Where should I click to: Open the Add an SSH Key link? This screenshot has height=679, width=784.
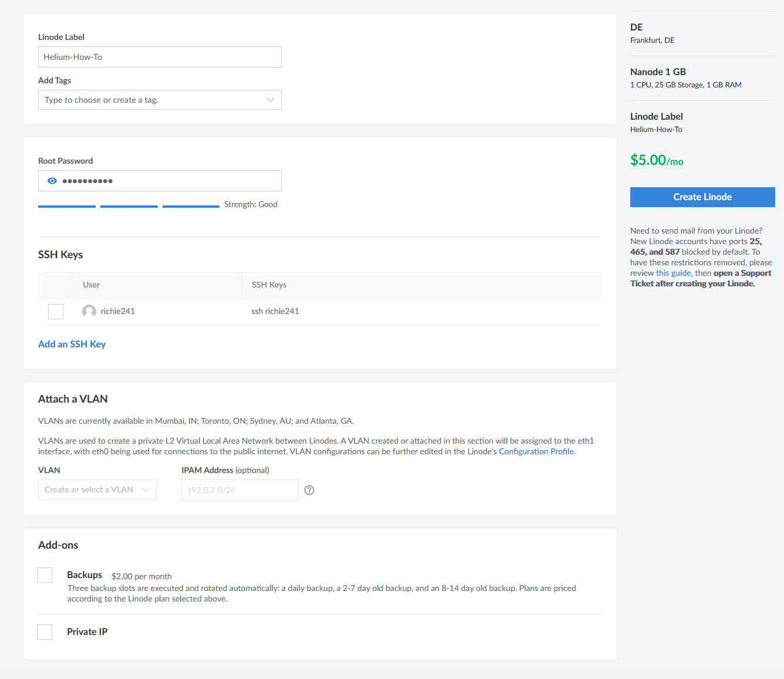point(72,344)
